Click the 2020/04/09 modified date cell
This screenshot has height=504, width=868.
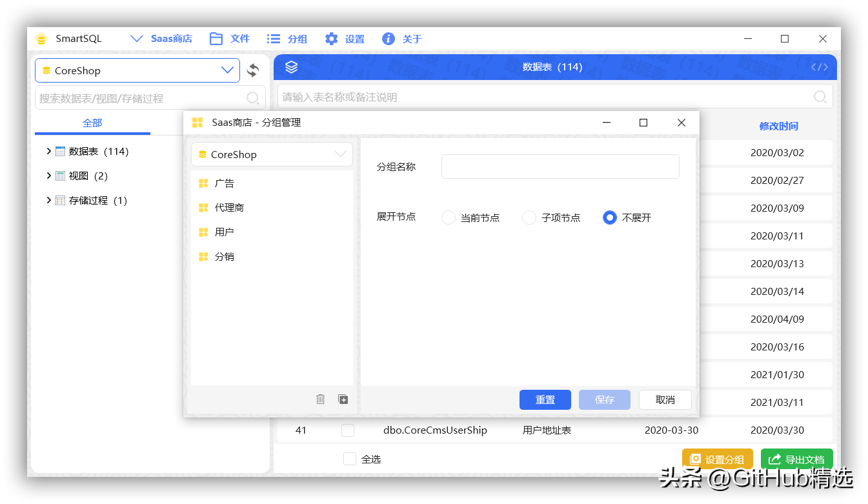coord(777,319)
